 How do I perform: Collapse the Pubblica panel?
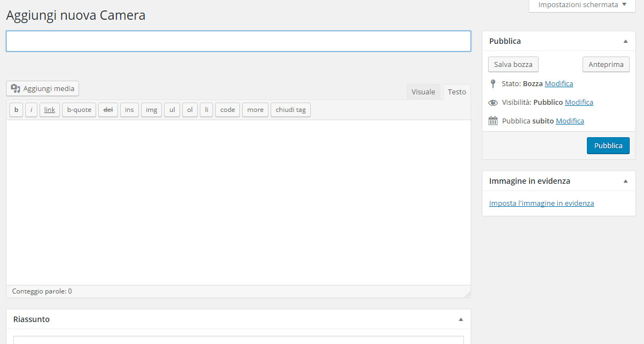pos(625,41)
